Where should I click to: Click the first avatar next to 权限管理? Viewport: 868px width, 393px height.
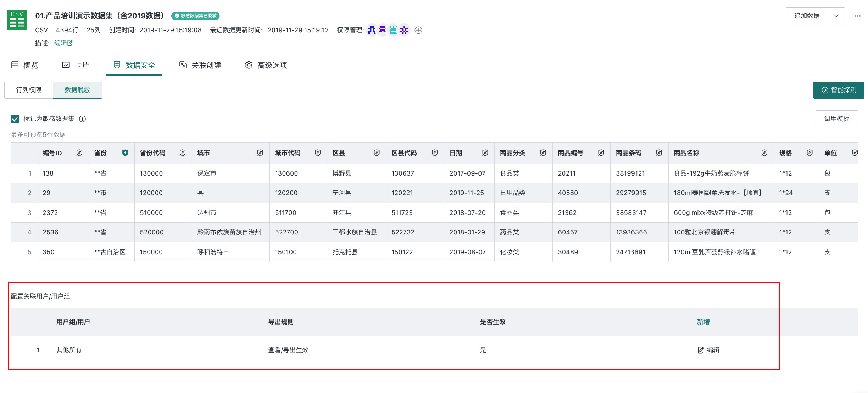372,30
